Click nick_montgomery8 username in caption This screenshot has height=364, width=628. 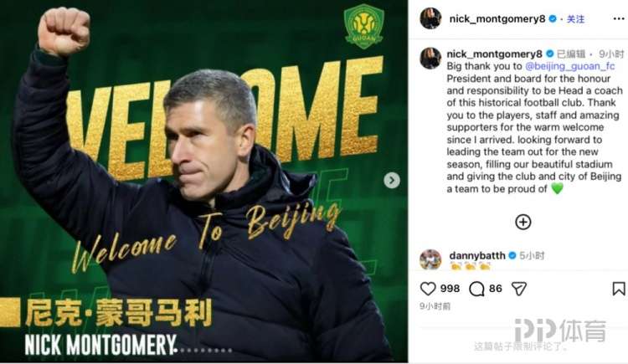coord(495,54)
